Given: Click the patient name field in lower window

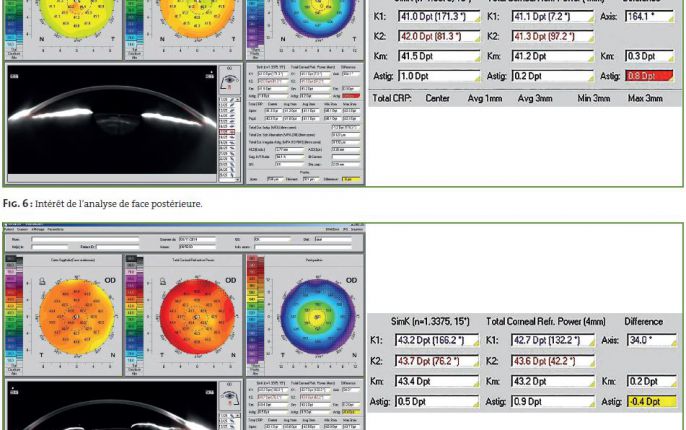Looking at the screenshot, I should pyautogui.click(x=85, y=240).
